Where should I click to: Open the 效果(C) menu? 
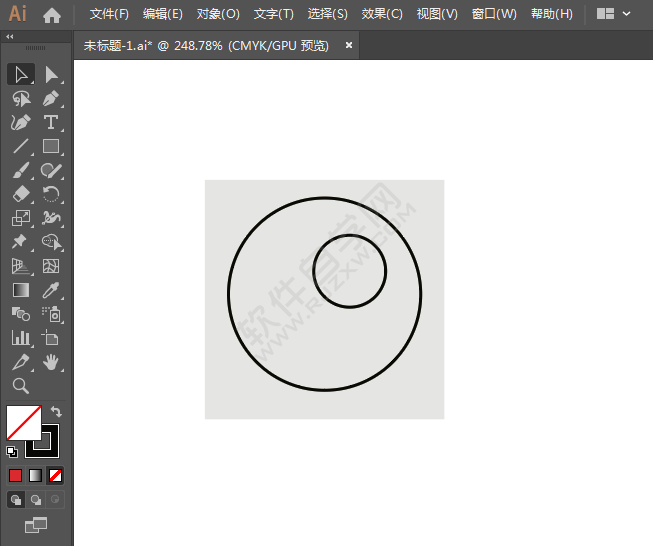tap(382, 14)
